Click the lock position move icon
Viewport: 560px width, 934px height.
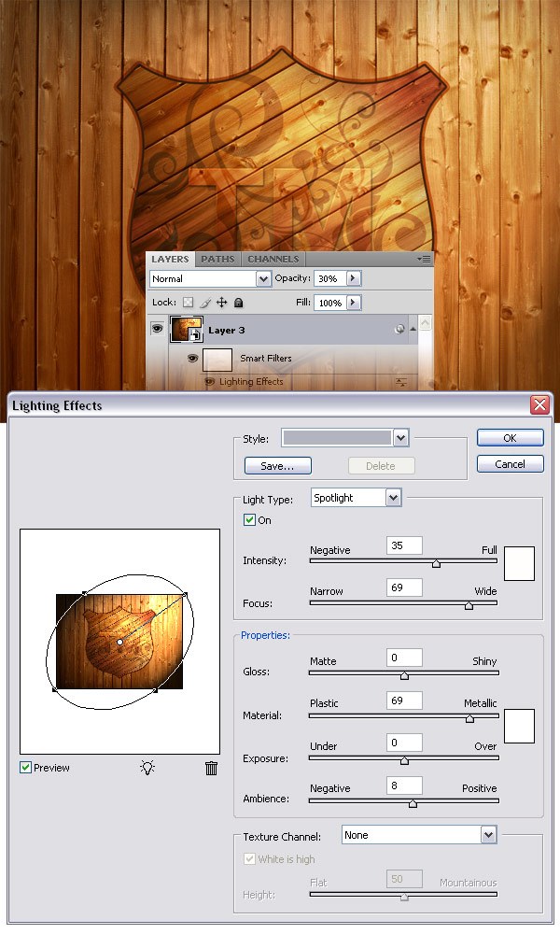[x=221, y=303]
